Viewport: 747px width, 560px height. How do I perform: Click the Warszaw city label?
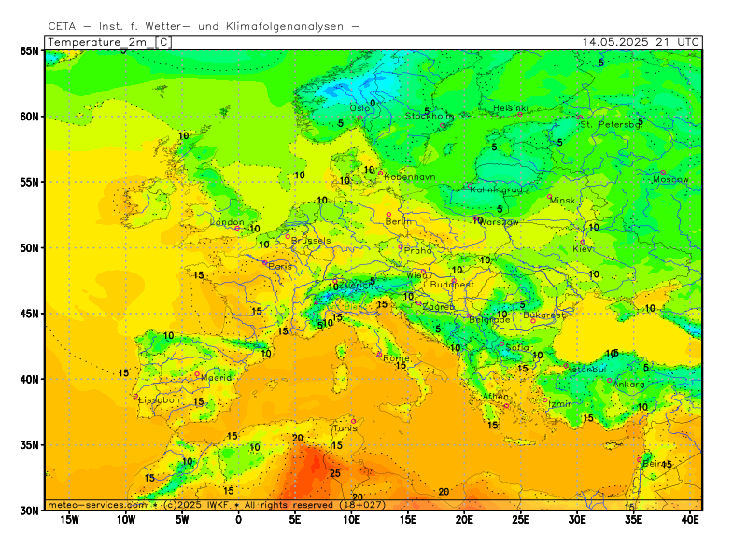500,222
